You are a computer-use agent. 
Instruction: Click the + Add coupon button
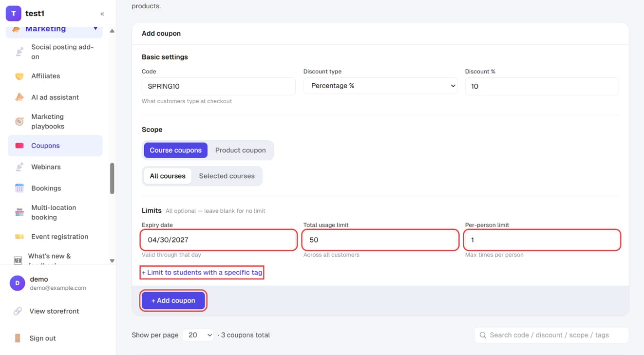173,300
